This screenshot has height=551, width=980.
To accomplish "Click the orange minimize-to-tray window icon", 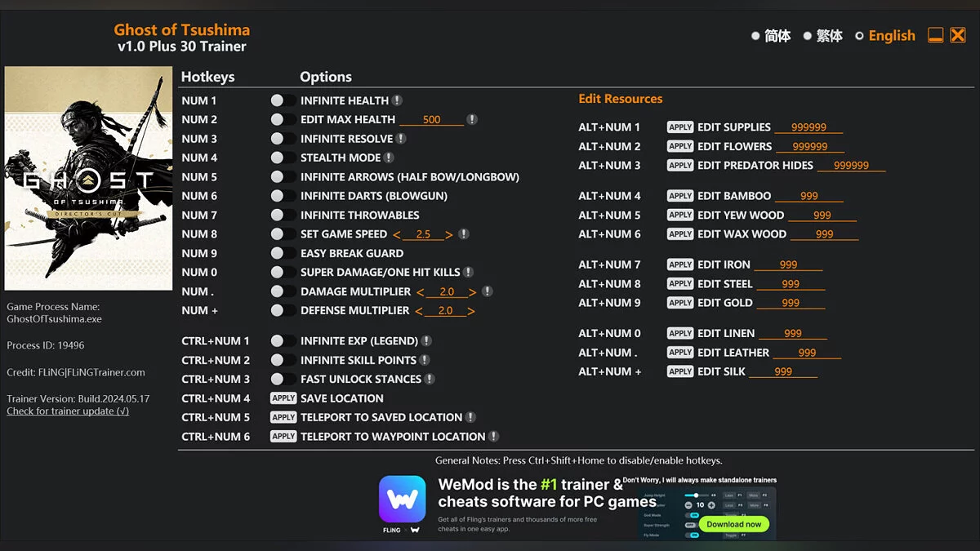I will tap(936, 35).
